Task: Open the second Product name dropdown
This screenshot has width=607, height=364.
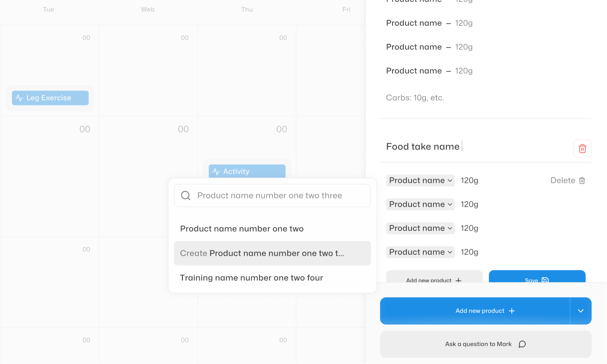Action: 420,204
